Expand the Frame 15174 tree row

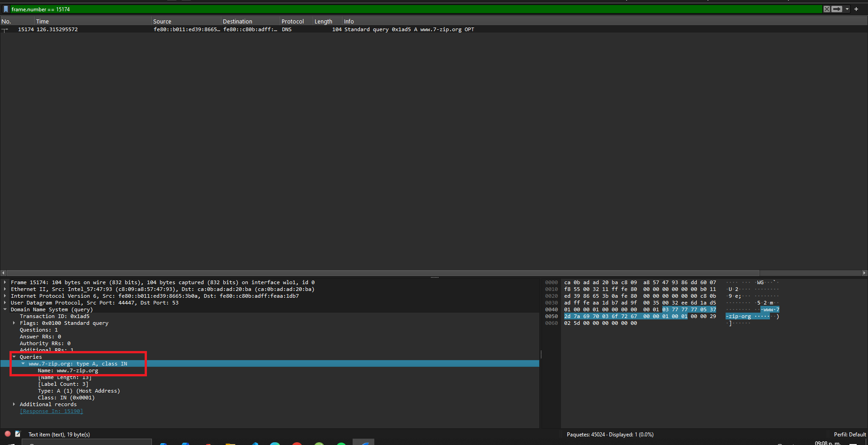5,282
